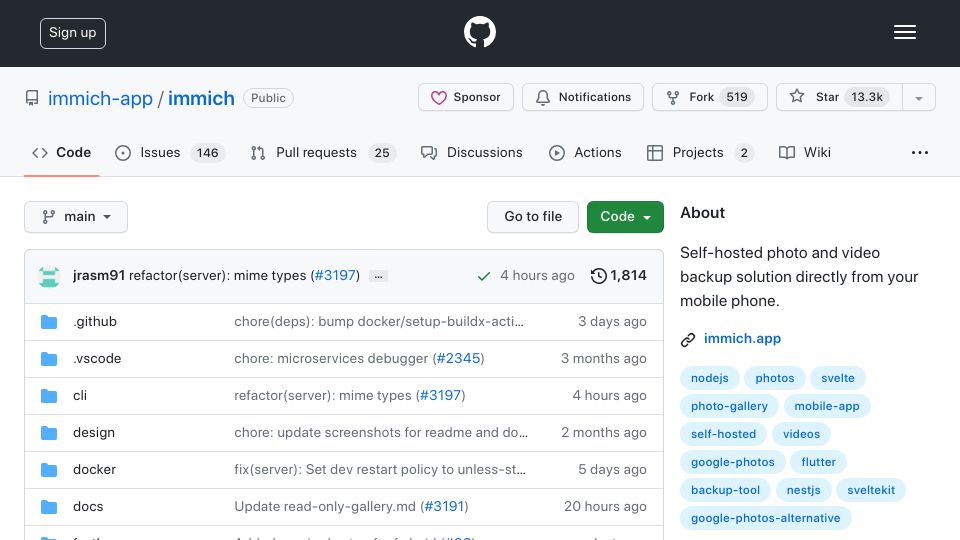Viewport: 960px width, 540px height.
Task: Click the jrasm91 avatar thumbnail
Action: [48, 276]
